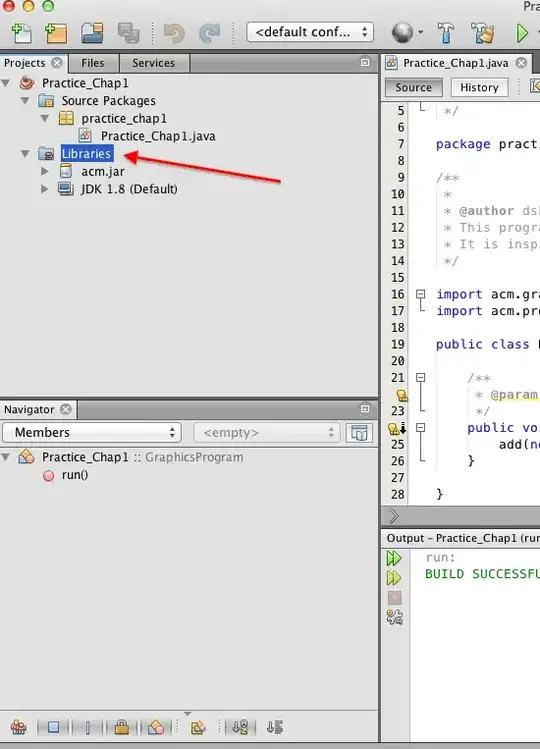The height and width of the screenshot is (749, 540).
Task: Collapse the Source Packages tree node
Action: [x=25, y=100]
